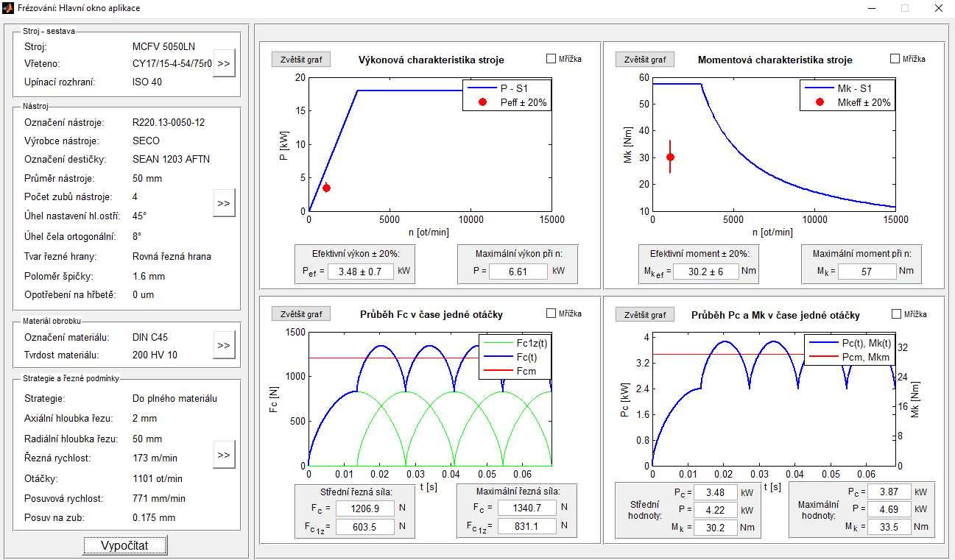Image resolution: width=955 pixels, height=560 pixels.
Task: Close the Frézování main window
Action: (938, 8)
